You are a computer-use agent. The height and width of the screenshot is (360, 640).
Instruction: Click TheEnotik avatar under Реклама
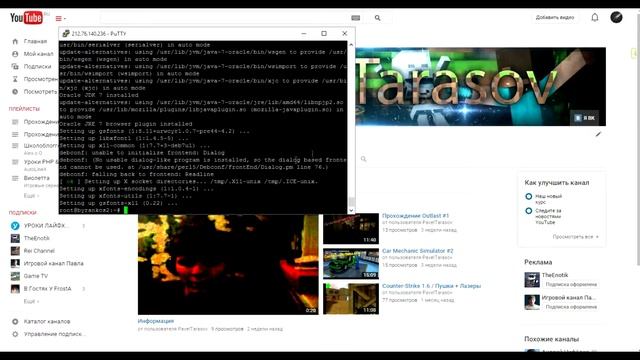coord(532,280)
